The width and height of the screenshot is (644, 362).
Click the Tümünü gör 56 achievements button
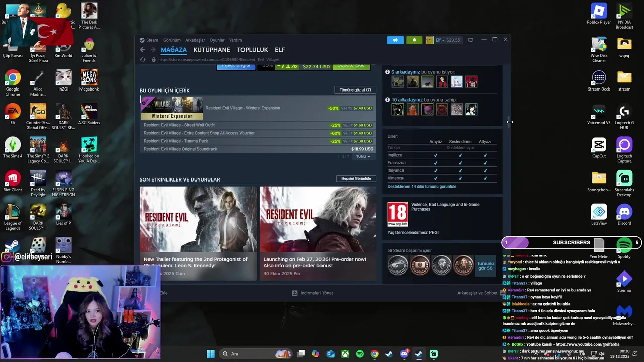pyautogui.click(x=486, y=266)
